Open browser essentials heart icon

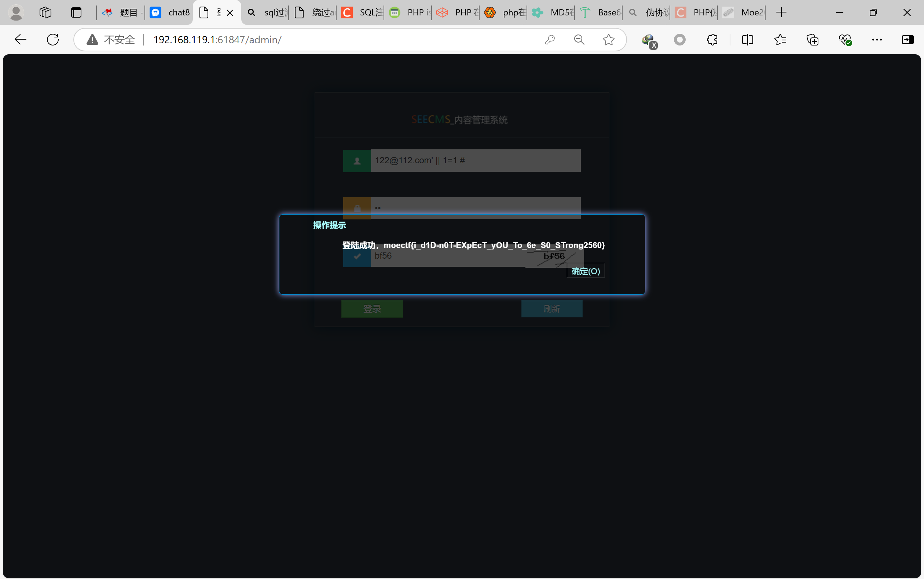coord(845,39)
